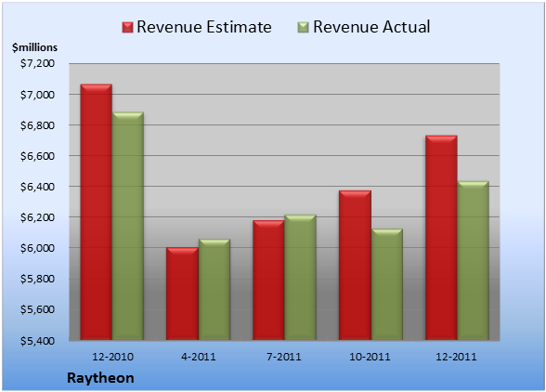Select the red estimate bar for 12-2010
The image size is (546, 392).
pyautogui.click(x=97, y=212)
